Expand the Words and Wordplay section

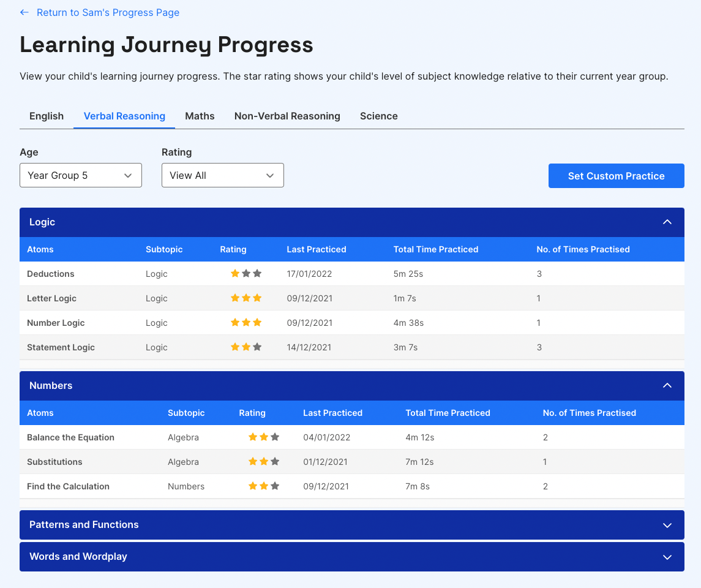click(667, 557)
